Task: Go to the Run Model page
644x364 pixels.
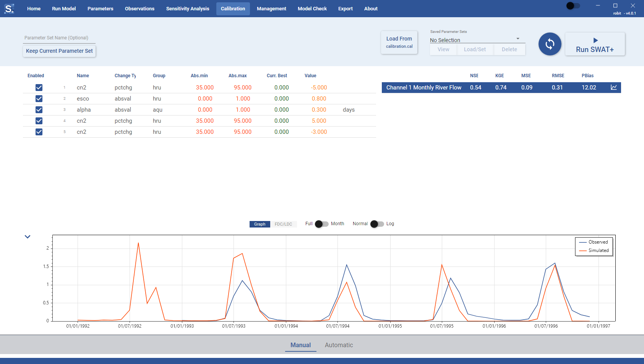Action: tap(64, 9)
